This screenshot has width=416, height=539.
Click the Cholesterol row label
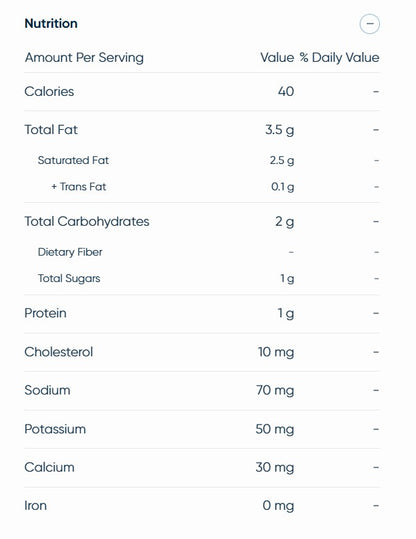tap(58, 352)
